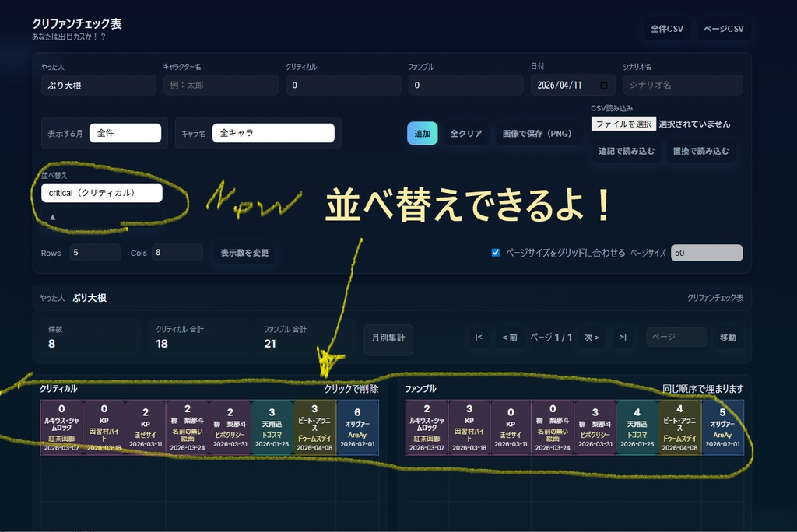Image resolution: width=797 pixels, height=532 pixels.
Task: Click the クリティカル 合計 value 18
Action: coord(162,344)
